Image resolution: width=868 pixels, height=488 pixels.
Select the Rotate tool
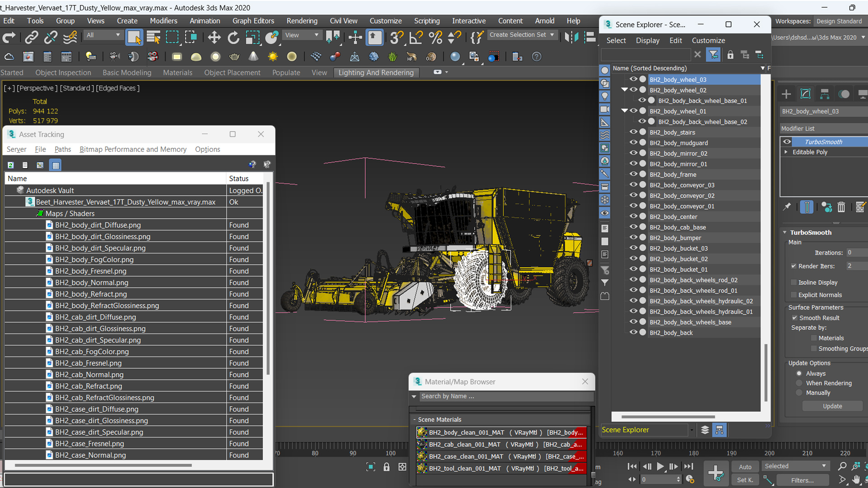(x=233, y=38)
